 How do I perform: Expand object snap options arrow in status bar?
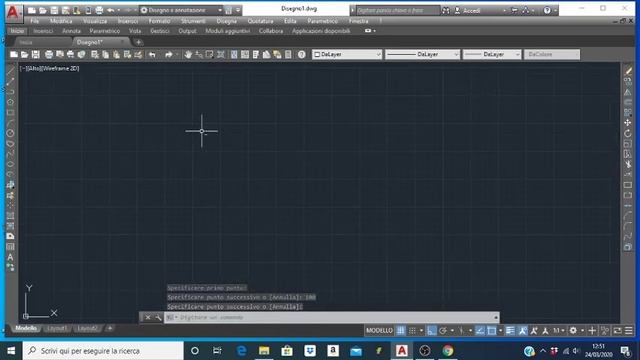500,331
